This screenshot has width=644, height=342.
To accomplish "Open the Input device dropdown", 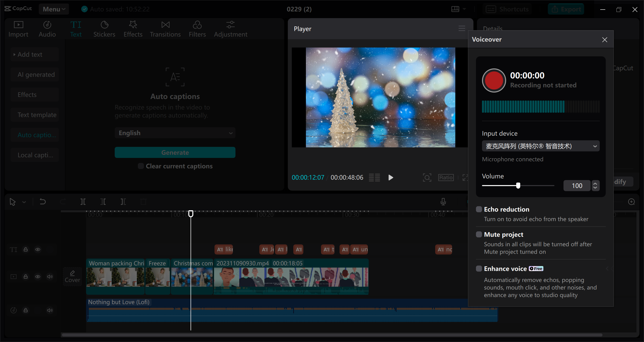I will [x=540, y=146].
